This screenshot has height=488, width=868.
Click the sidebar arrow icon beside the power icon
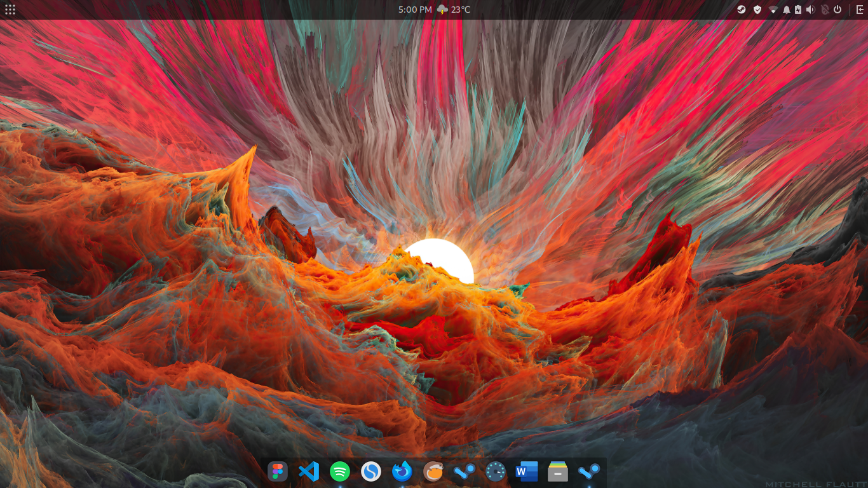[860, 10]
